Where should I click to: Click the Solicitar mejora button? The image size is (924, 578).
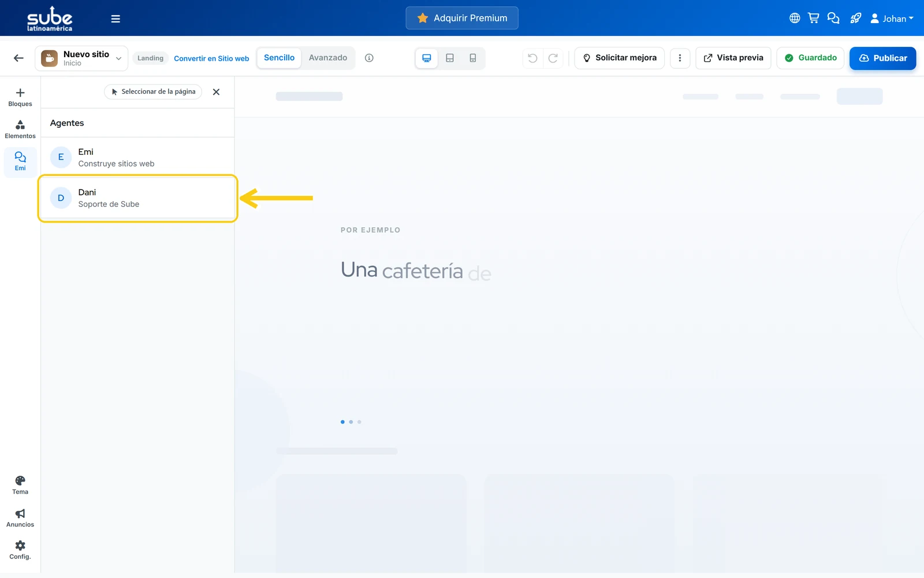click(x=620, y=58)
